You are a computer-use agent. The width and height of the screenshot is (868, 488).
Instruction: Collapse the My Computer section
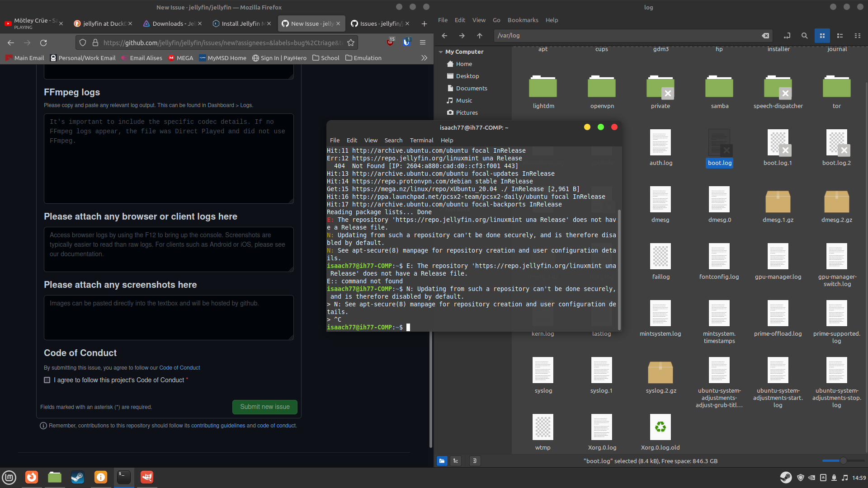[441, 52]
